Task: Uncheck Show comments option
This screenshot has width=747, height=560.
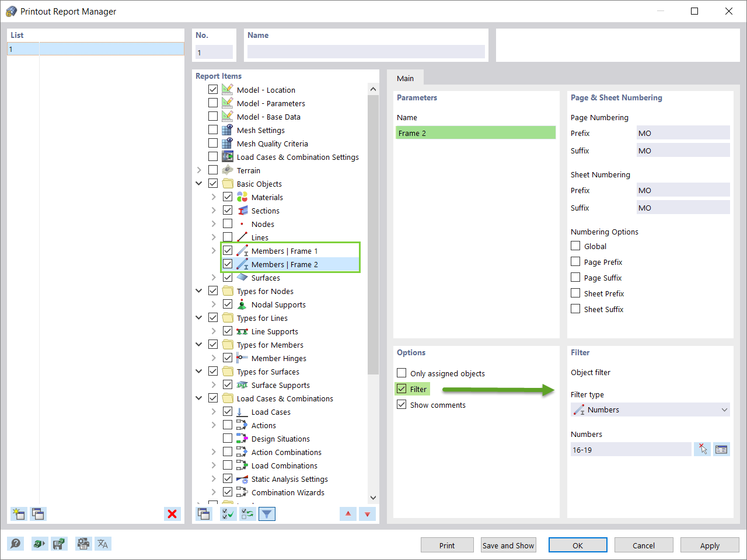Action: coord(402,404)
